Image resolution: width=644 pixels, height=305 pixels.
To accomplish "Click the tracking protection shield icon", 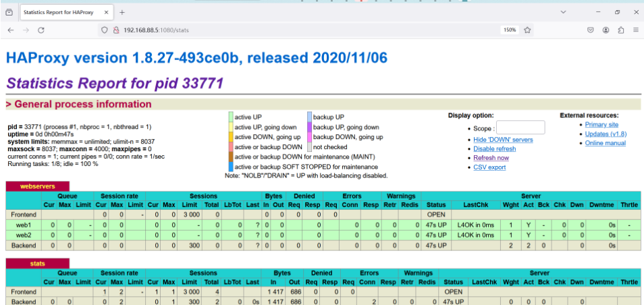I will (x=105, y=30).
